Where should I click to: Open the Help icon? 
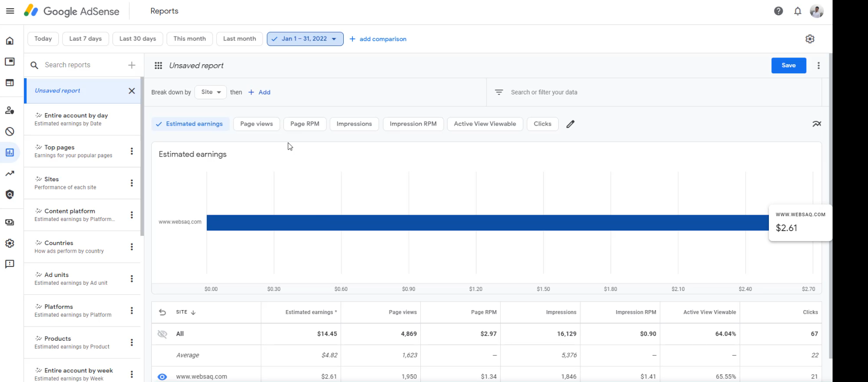778,11
